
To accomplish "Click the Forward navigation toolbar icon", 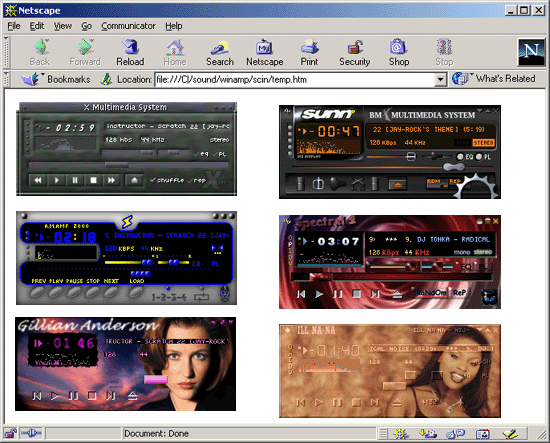I will tap(85, 52).
